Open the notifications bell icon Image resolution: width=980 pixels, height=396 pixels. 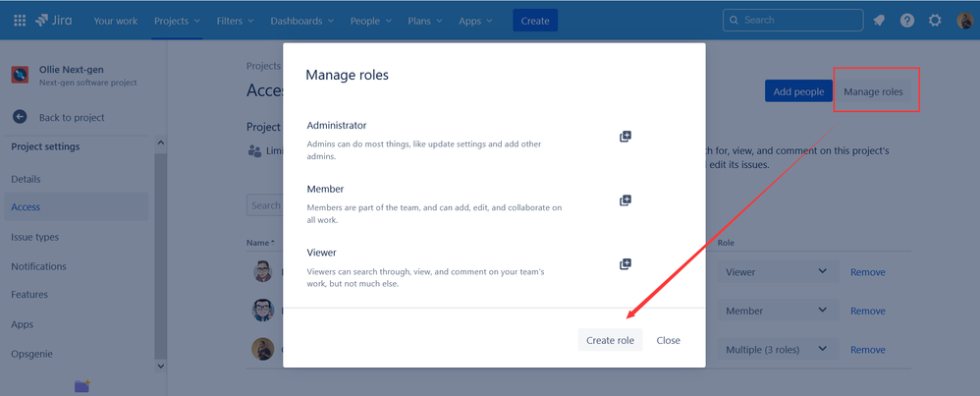(x=879, y=20)
